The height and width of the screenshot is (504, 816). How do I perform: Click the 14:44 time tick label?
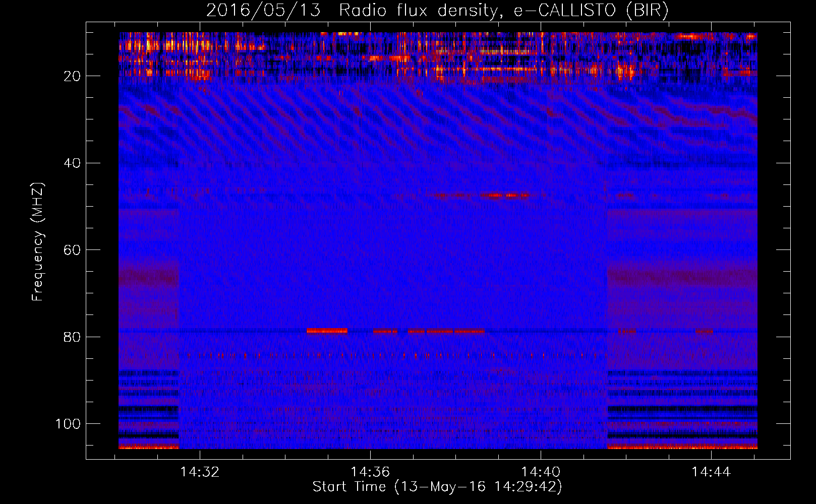tap(711, 472)
